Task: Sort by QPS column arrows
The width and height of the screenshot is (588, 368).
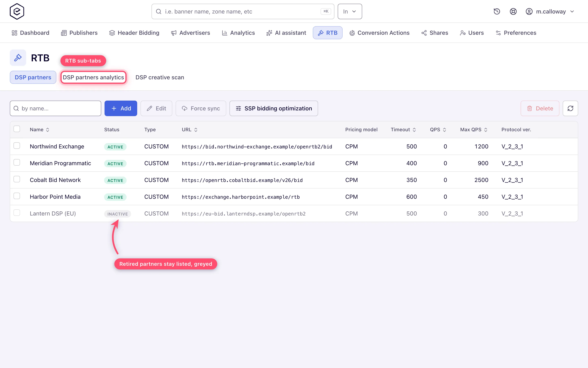Action: [x=444, y=130]
